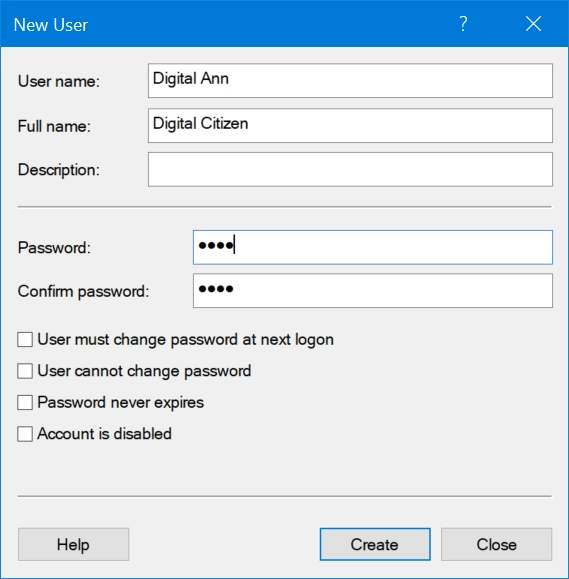This screenshot has height=579, width=569.
Task: Click the "User name:" label
Action: coord(59,81)
